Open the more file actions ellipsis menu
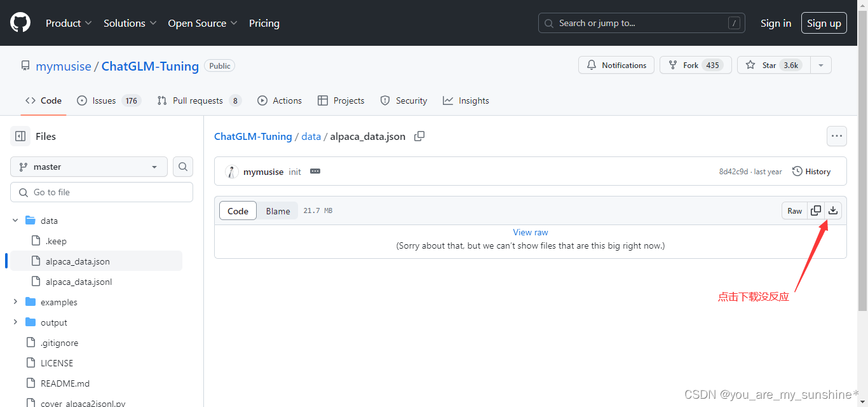This screenshot has width=868, height=407. pyautogui.click(x=837, y=136)
